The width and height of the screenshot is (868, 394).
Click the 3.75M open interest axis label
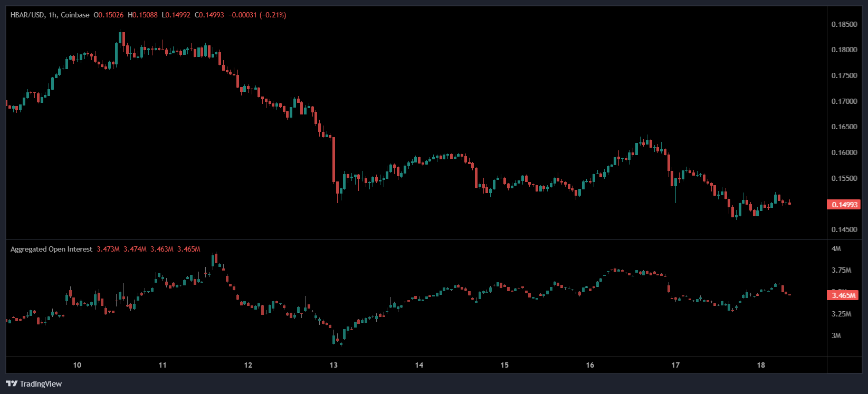[x=841, y=270]
